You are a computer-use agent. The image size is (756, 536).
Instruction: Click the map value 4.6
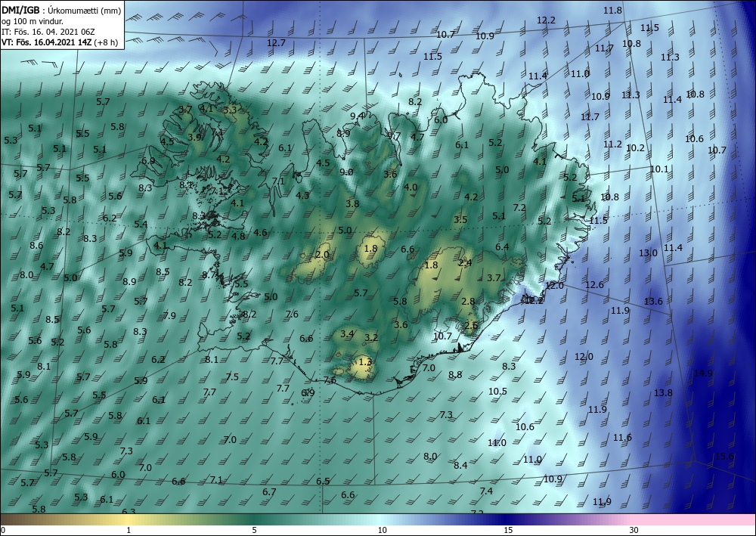(x=260, y=232)
